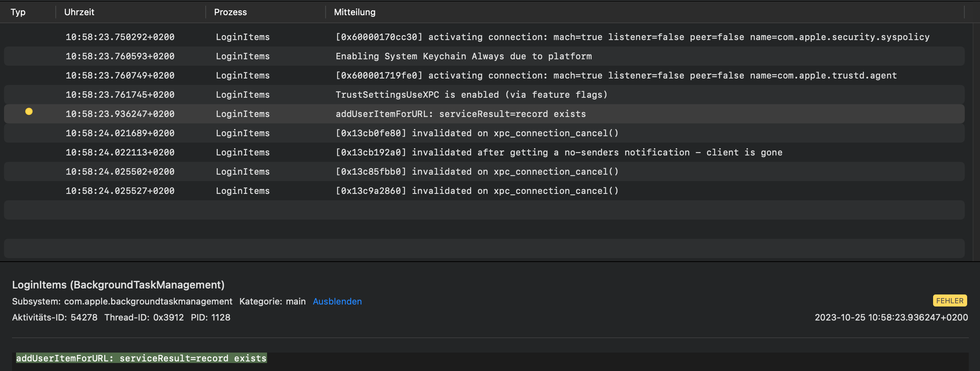Select the [0x13c9a2860] invalidated log row
Screen dimensions: 980x371
click(x=477, y=191)
